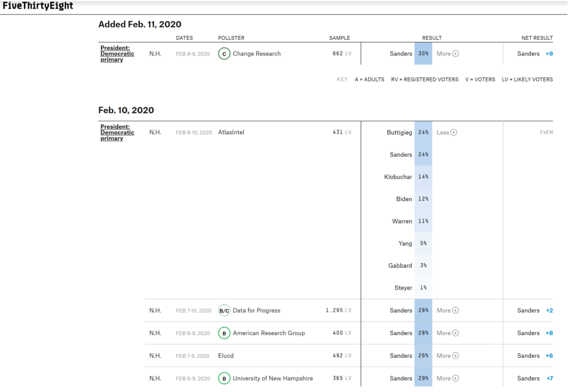This screenshot has height=392, width=568.
Task: Open Change Research C grade badge
Action: (224, 54)
